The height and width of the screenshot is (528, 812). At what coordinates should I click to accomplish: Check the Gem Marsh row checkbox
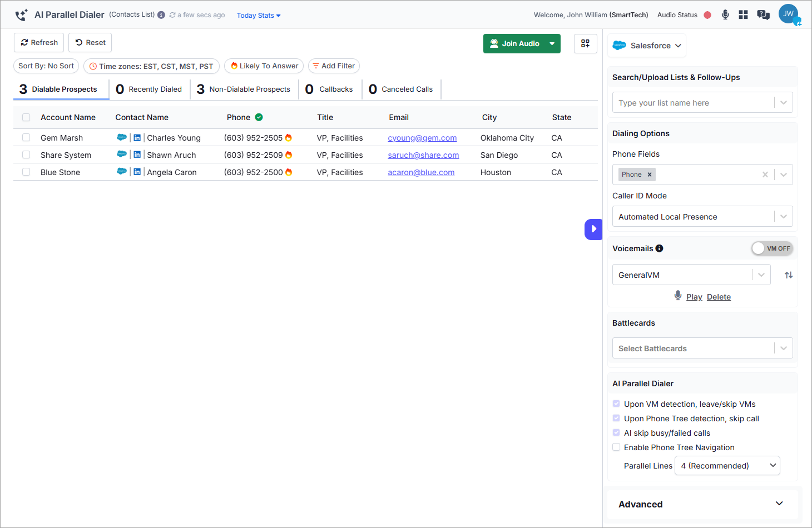26,137
